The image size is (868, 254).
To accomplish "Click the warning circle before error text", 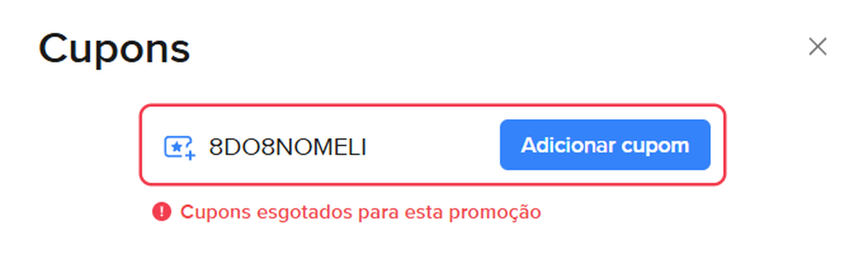I will pos(161,211).
